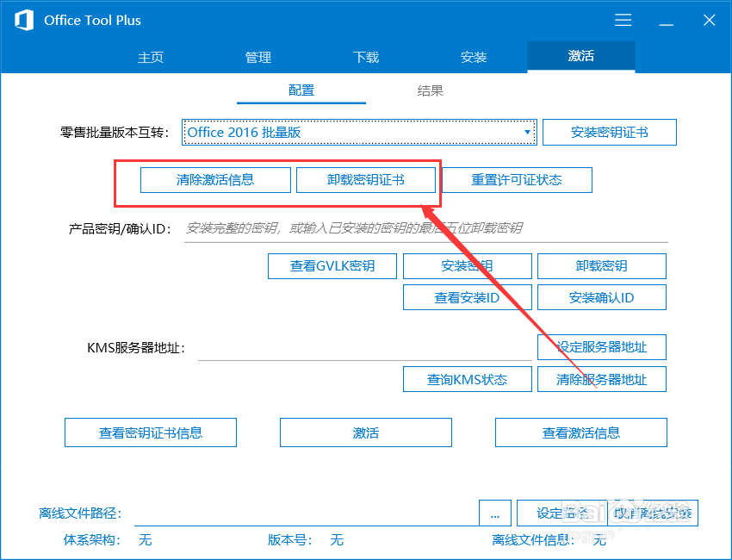Switch to the 主页 tab

pos(151,57)
